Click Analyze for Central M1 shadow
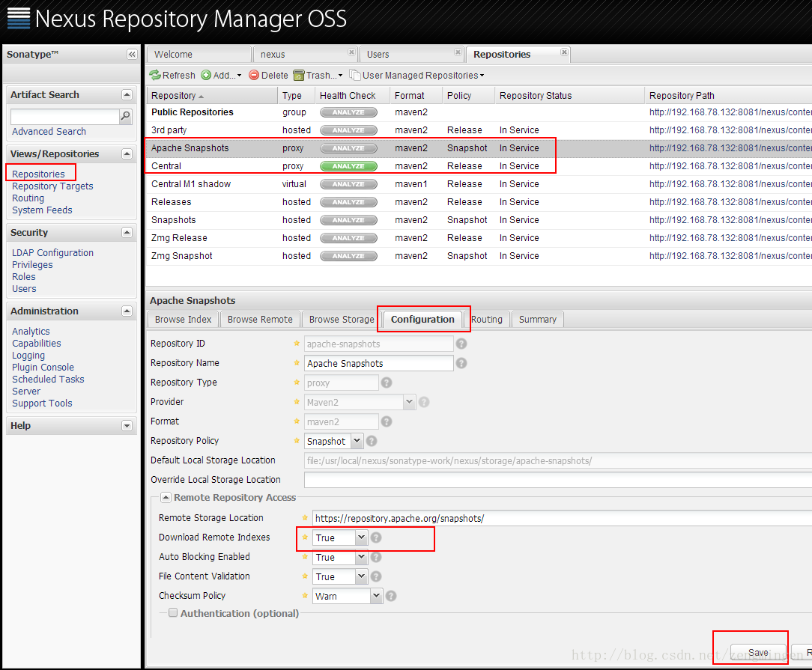 point(348,184)
